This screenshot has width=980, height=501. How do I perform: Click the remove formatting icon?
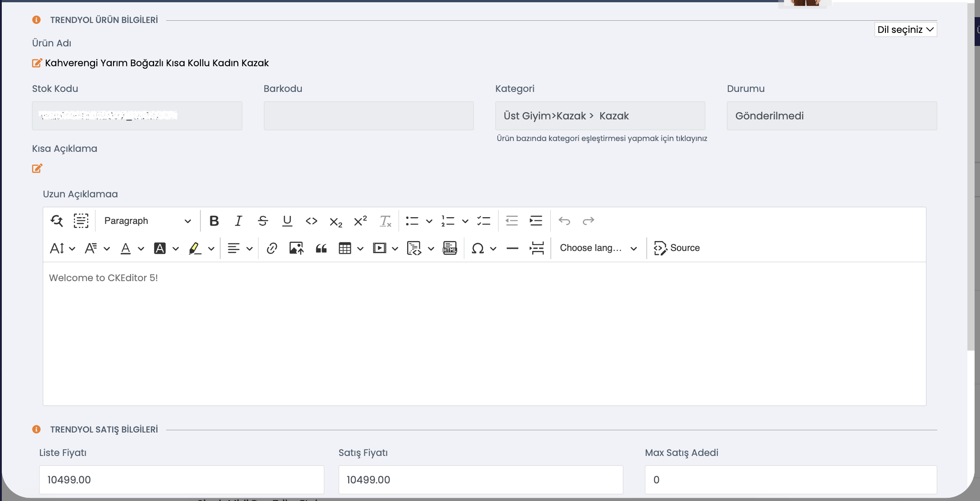pyautogui.click(x=386, y=221)
